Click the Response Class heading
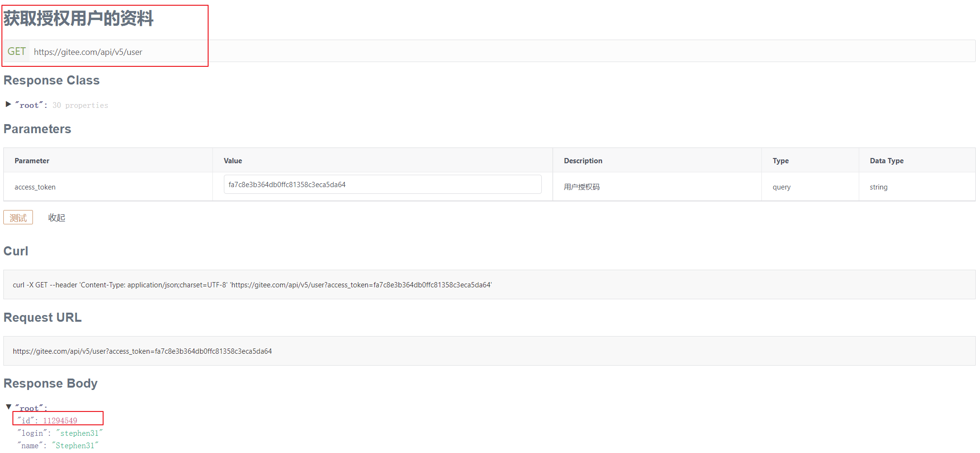This screenshot has width=980, height=453. point(52,80)
